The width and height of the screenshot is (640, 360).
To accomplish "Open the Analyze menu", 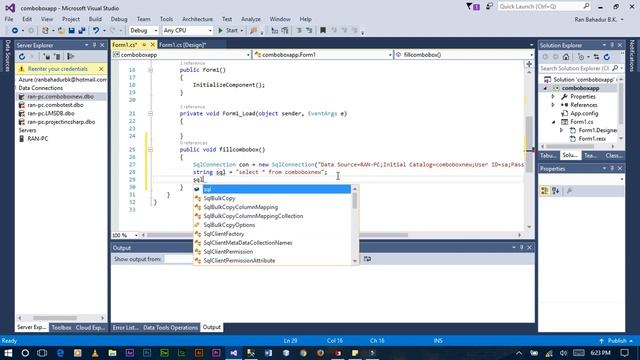I will click(x=251, y=19).
